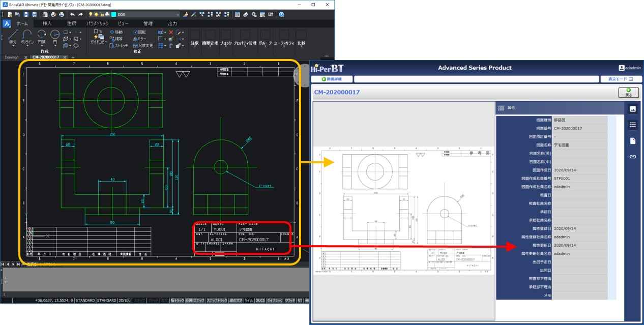Click the 図面詳細 button in Hi-PerBT
Screen dimensions: 644x325
point(331,79)
